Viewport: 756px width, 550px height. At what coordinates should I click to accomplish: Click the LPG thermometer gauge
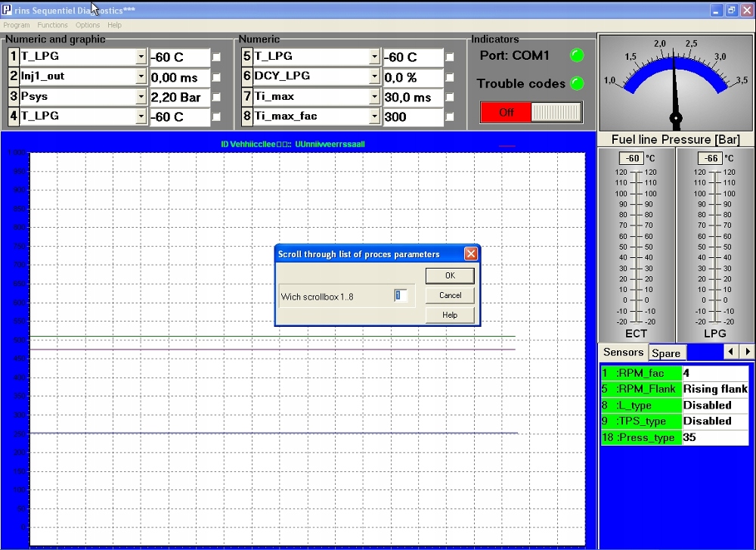(x=714, y=246)
